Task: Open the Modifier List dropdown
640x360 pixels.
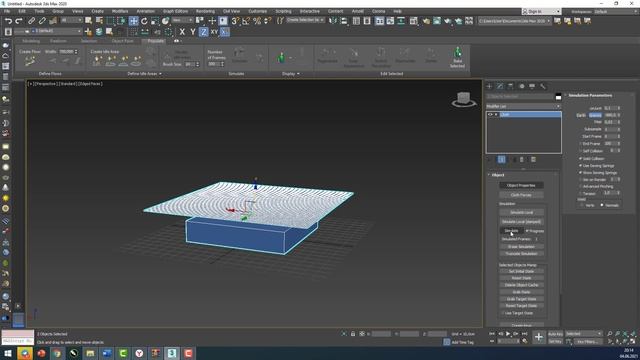Action: (x=524, y=106)
